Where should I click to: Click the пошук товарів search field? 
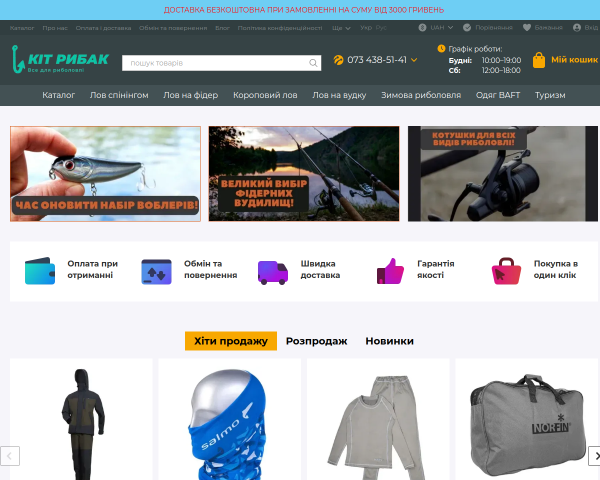click(x=222, y=63)
